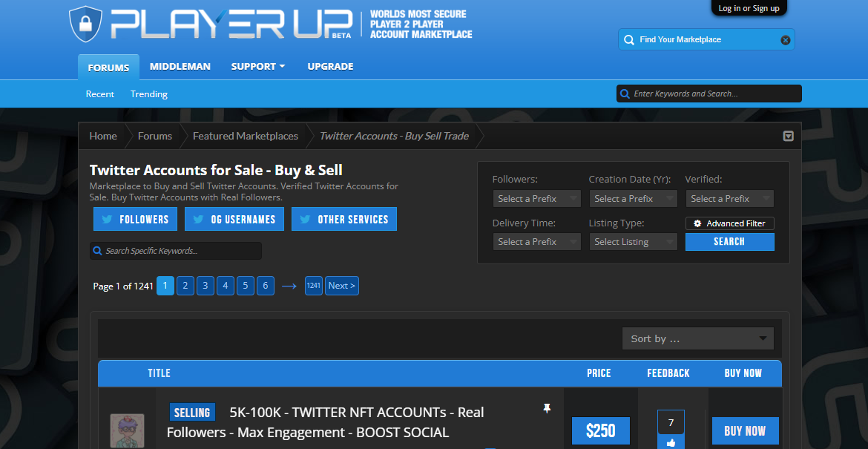This screenshot has height=449, width=868.
Task: Expand the Sort by dropdown
Action: [698, 338]
